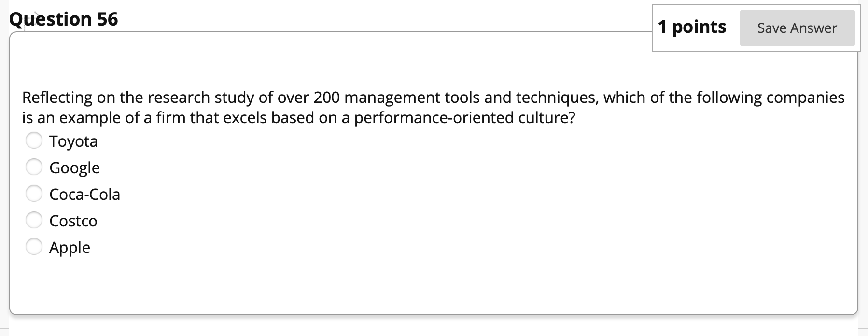Image resolution: width=868 pixels, height=336 pixels.
Task: Select the Google radio button
Action: tap(34, 167)
